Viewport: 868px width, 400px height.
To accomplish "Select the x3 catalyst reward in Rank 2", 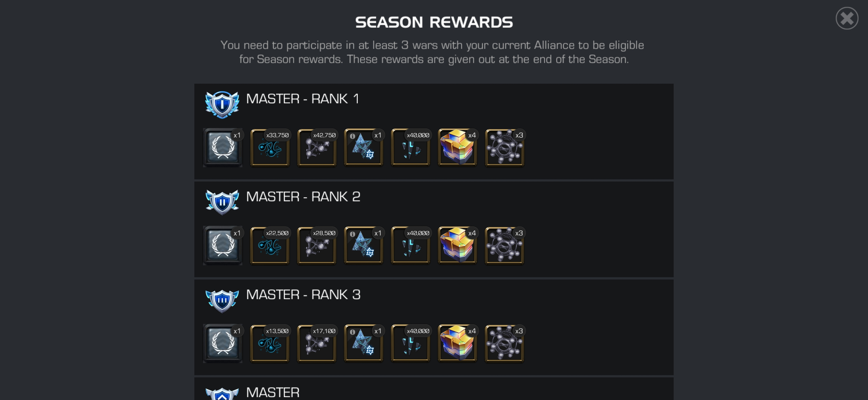I will [504, 245].
